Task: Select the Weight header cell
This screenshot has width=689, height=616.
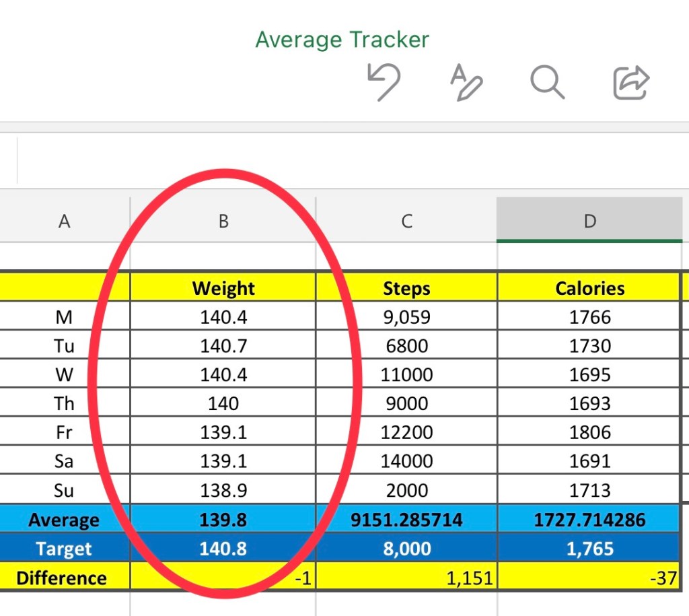Action: (223, 288)
